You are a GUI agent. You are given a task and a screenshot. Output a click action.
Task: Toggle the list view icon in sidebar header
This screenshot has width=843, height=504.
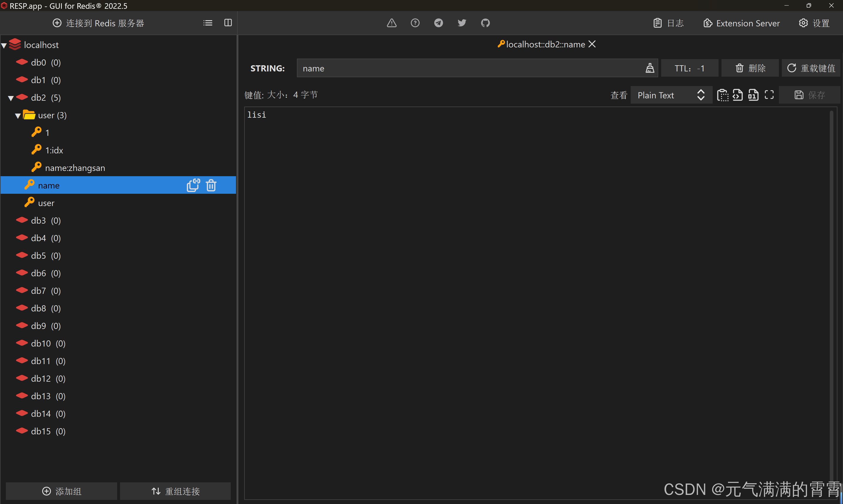click(208, 23)
